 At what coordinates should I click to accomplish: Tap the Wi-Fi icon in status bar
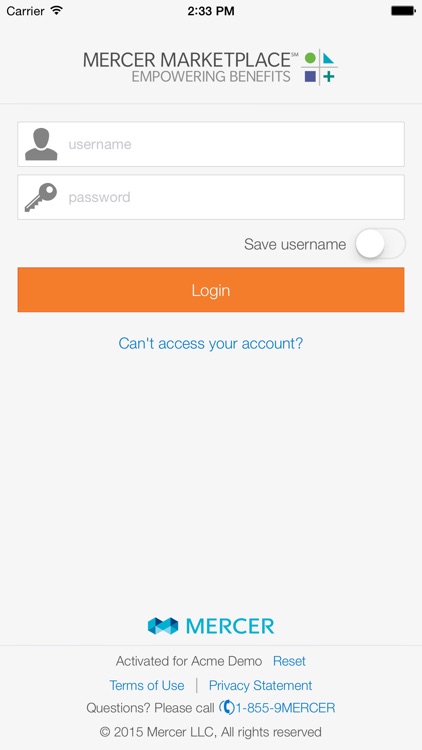tap(57, 11)
